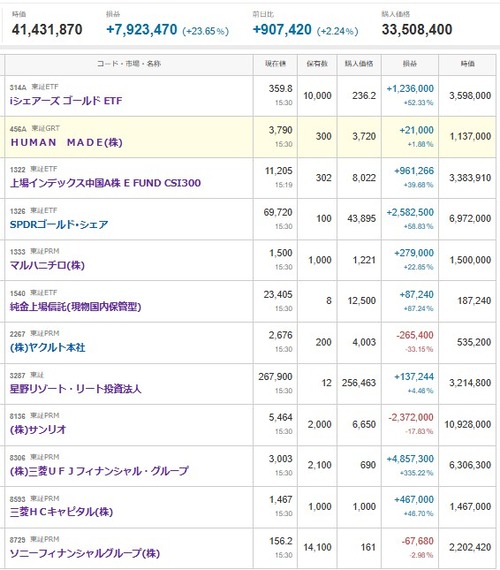Click loss value -67,680
Screen dimensions: 500x570
[417, 541]
